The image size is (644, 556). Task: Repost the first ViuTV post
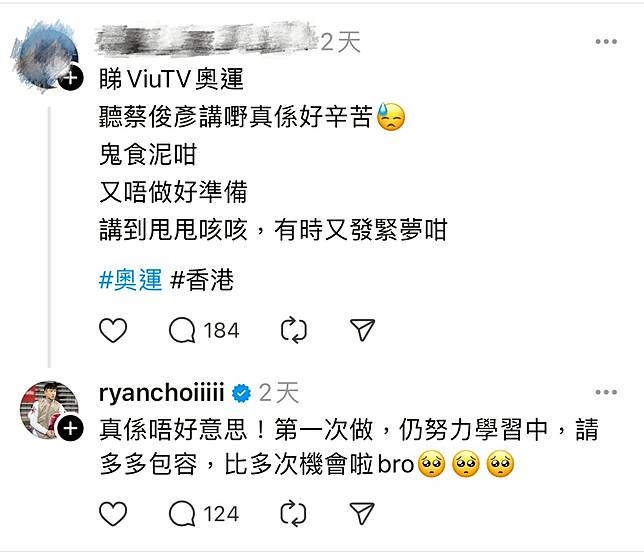click(294, 330)
